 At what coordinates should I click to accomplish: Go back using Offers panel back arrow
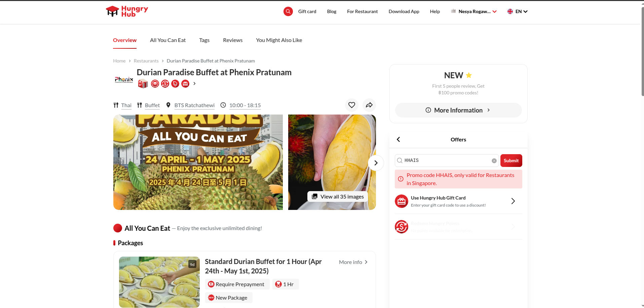click(398, 139)
